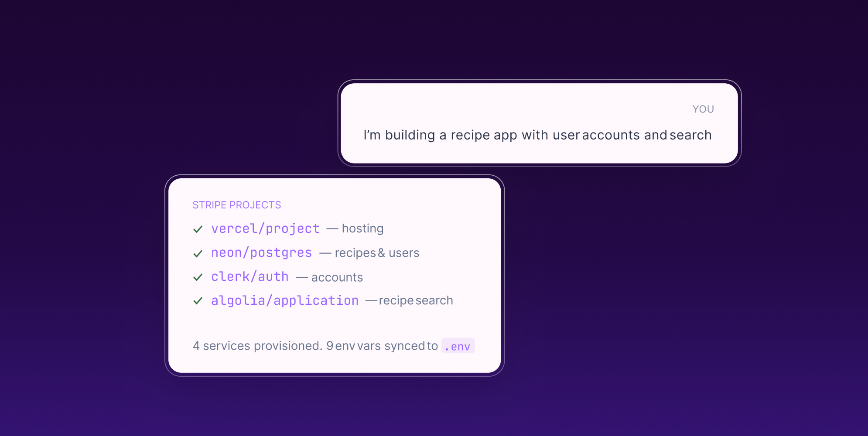Select the algolia/application service name
868x436 pixels.
(x=285, y=300)
